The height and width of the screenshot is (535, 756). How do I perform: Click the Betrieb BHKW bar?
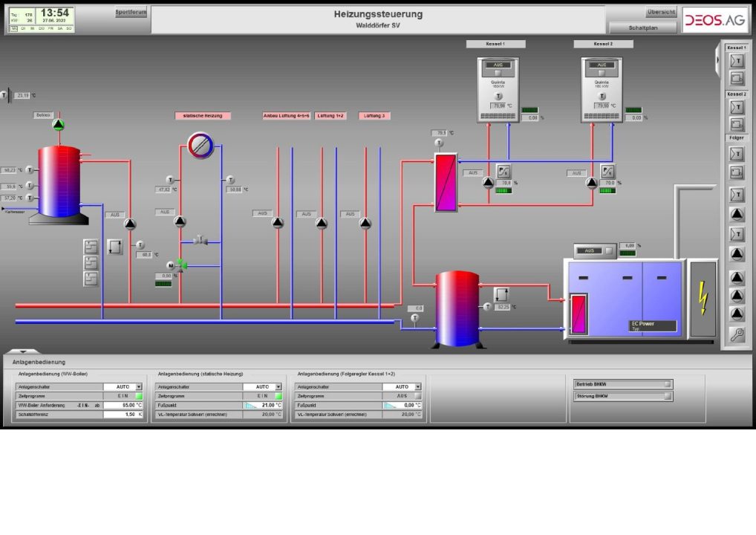(x=623, y=384)
